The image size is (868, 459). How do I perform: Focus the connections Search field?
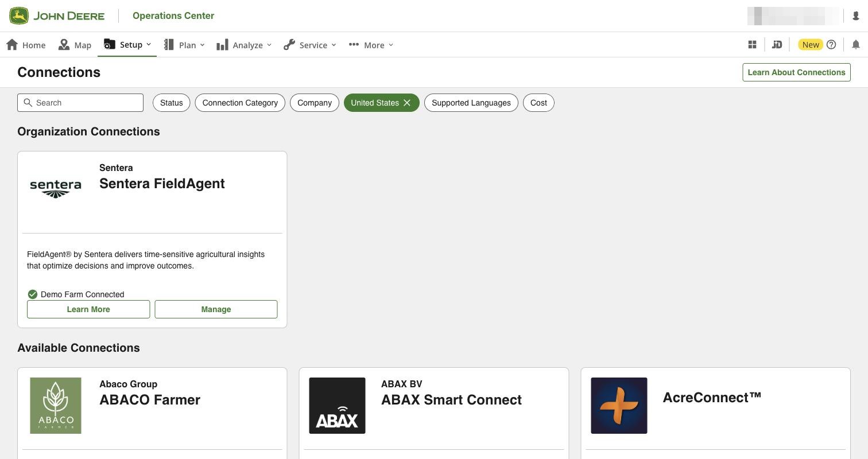[80, 103]
